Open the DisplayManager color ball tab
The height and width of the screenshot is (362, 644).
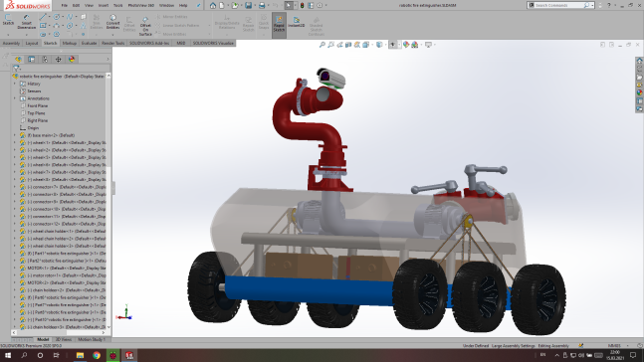click(x=72, y=59)
